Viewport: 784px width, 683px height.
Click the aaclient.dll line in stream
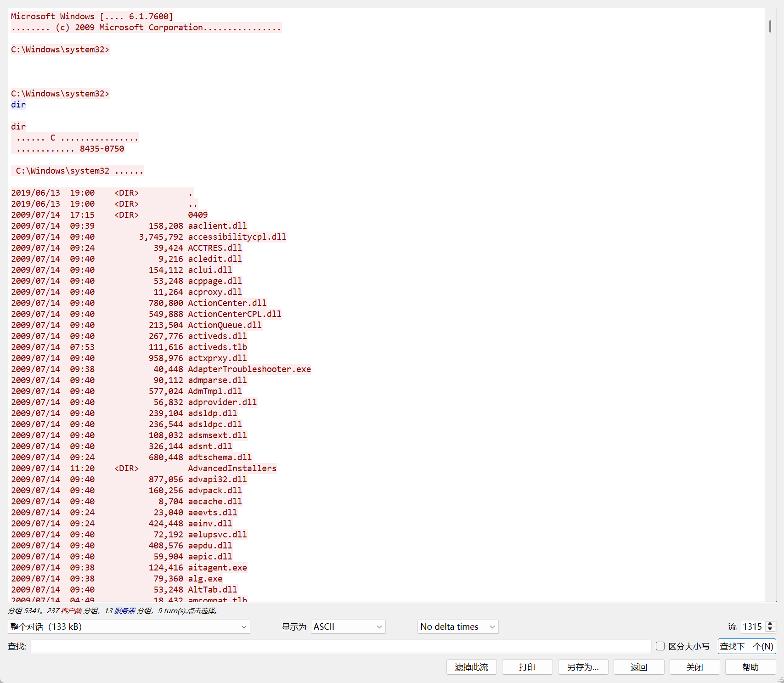pos(217,226)
